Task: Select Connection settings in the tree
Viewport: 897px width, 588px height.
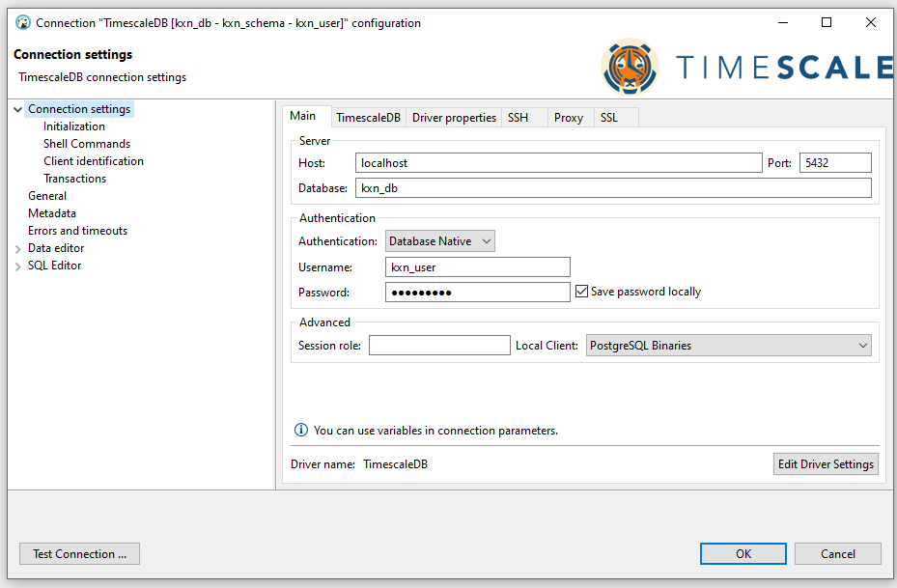Action: 79,109
